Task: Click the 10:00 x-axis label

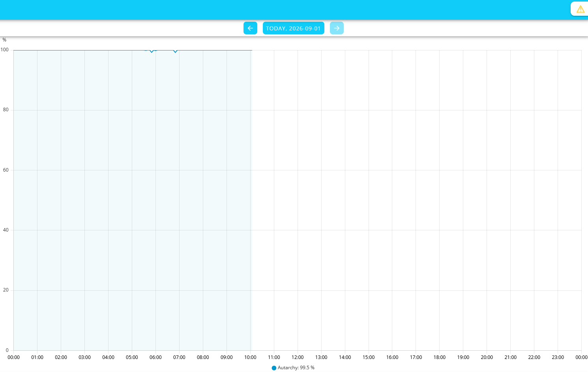Action: (x=250, y=357)
